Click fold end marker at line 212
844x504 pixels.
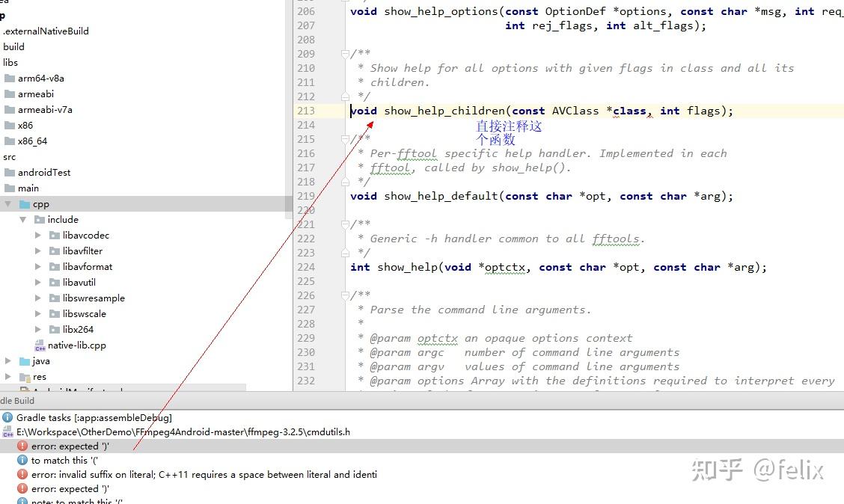[x=345, y=96]
